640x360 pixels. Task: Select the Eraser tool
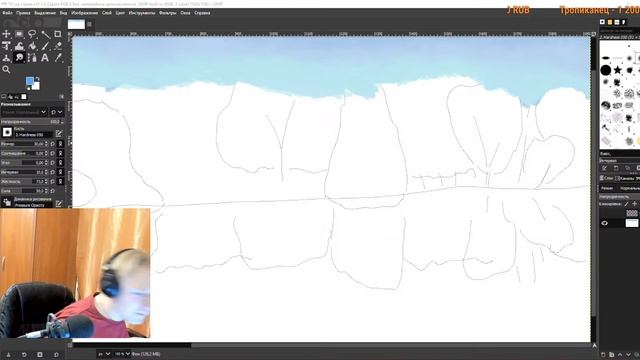(x=58, y=46)
